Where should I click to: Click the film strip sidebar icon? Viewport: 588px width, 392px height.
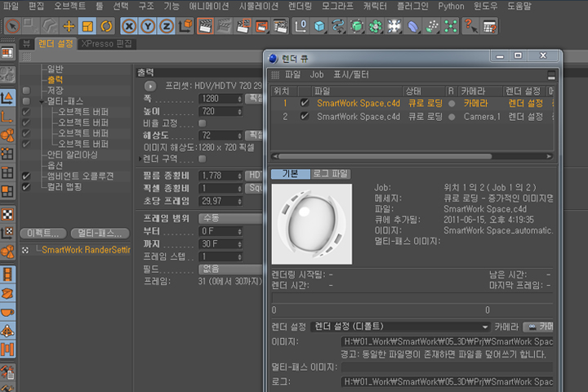coord(7,274)
